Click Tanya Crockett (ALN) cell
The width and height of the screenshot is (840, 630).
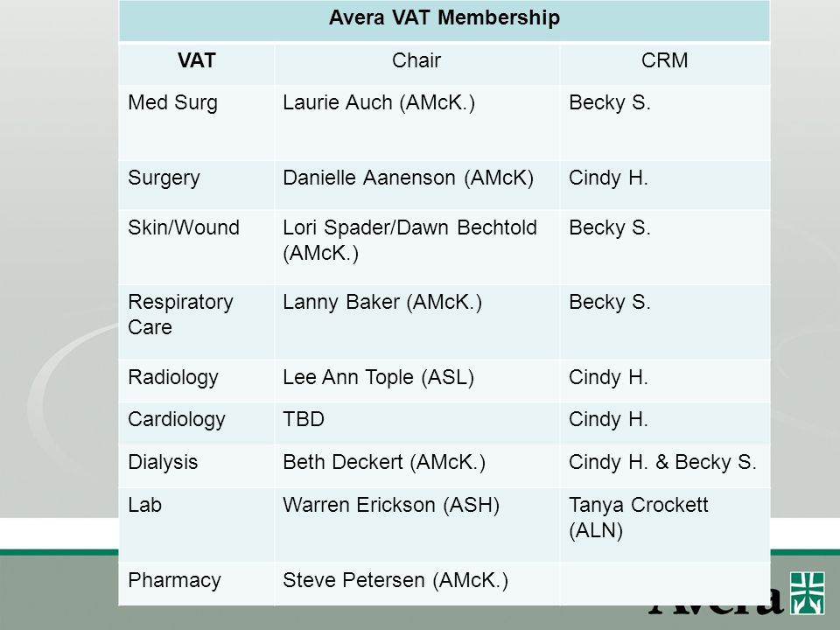click(x=639, y=517)
